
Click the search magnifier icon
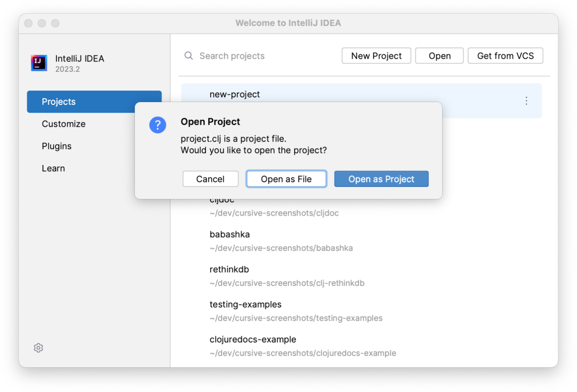(189, 56)
